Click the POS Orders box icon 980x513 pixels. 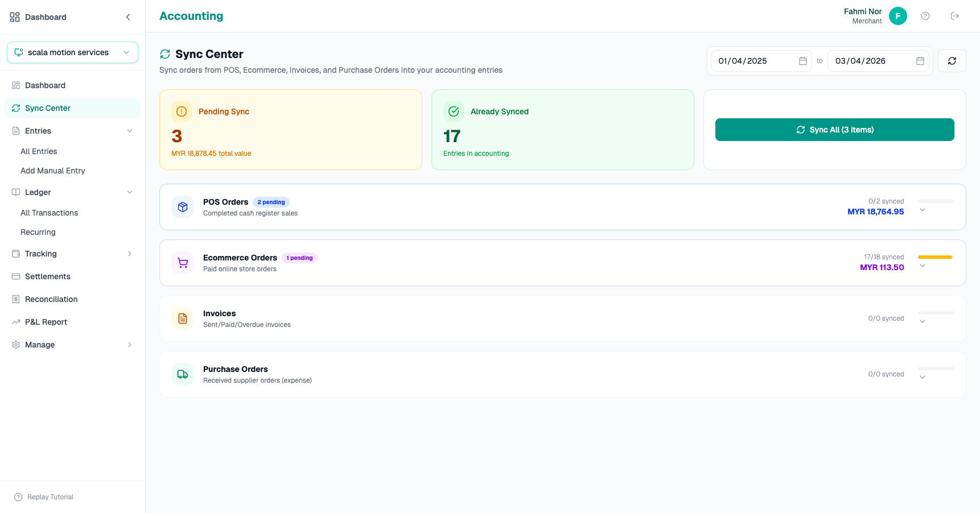[x=183, y=207]
